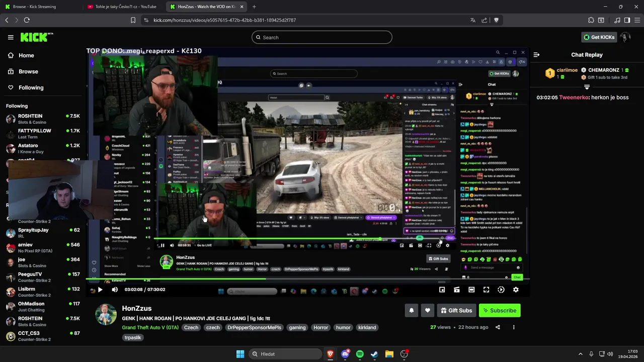Open ROSHTEIN channel with 7.5K viewers at top
This screenshot has width=644, height=362.
tap(43, 119)
